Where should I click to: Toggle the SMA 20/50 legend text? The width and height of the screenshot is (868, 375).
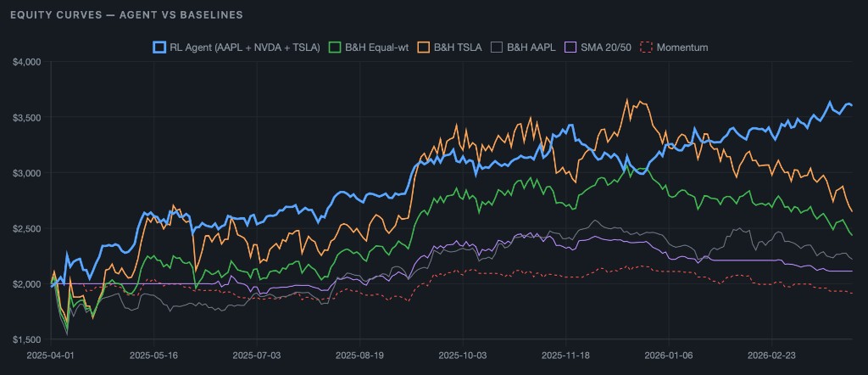[605, 48]
